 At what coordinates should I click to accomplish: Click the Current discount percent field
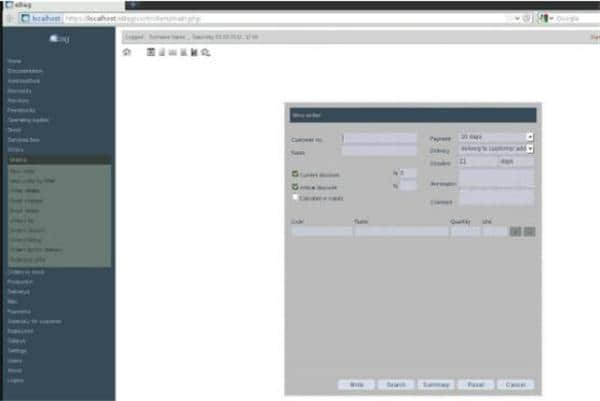click(x=408, y=173)
